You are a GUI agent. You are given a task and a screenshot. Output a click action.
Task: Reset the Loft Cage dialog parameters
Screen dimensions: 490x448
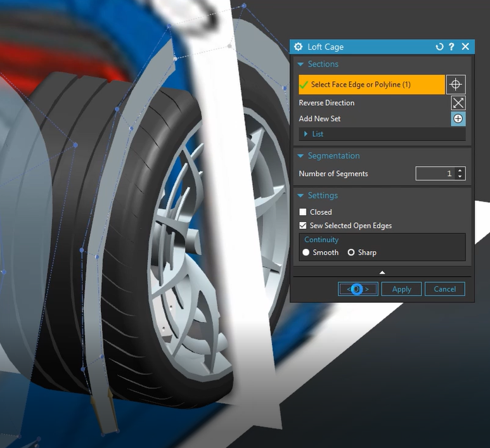pos(439,47)
